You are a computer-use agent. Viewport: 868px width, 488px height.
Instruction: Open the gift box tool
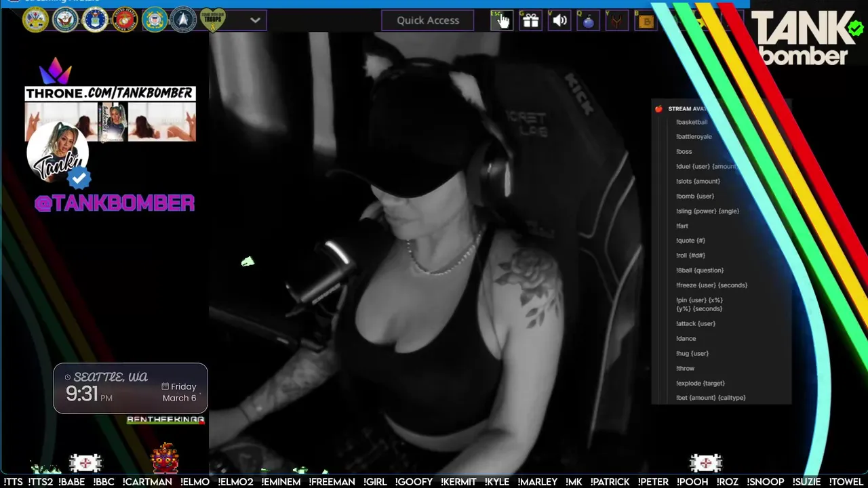(x=530, y=20)
